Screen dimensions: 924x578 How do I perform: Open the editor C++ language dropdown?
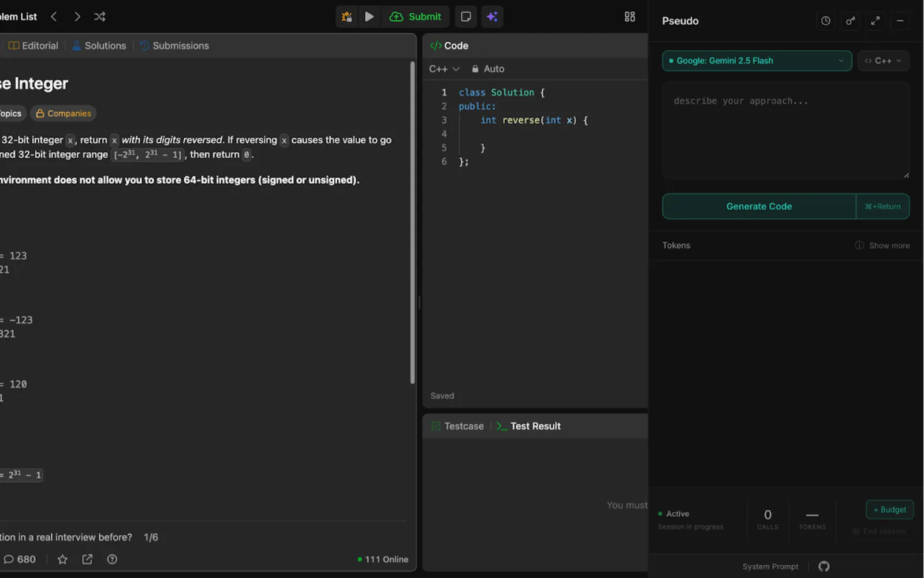[x=444, y=69]
